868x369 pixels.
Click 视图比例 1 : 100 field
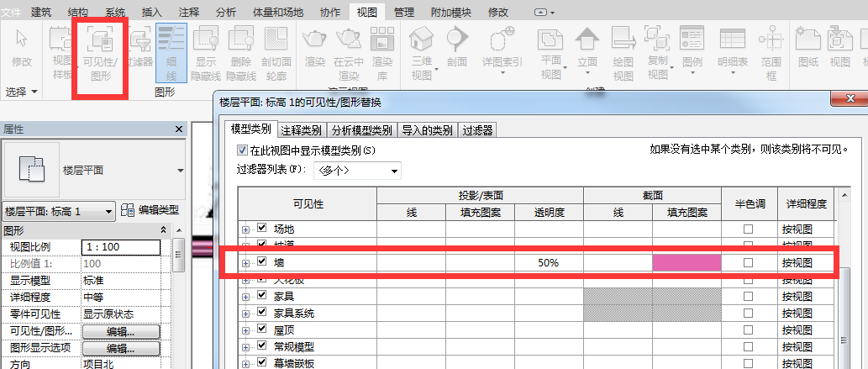pyautogui.click(x=121, y=247)
